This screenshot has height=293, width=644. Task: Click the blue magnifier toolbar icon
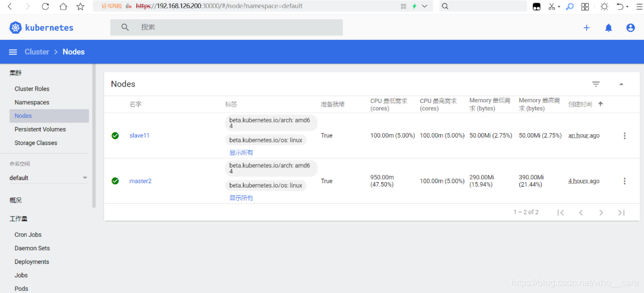tap(569, 6)
